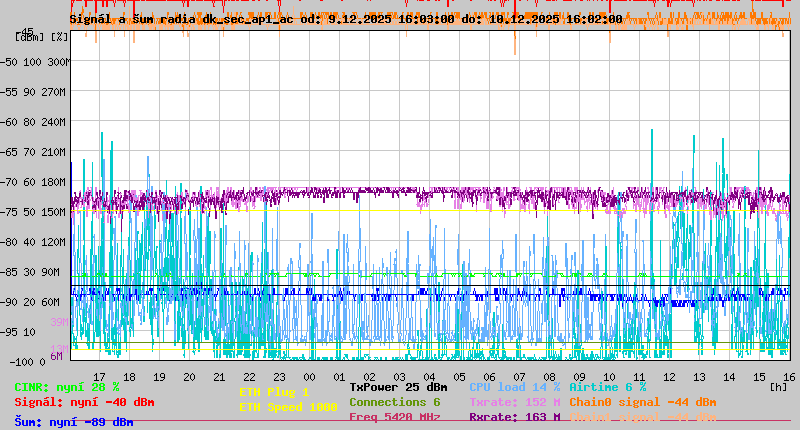Click the graph title with date range
This screenshot has height=430, width=800.
pos(345,19)
